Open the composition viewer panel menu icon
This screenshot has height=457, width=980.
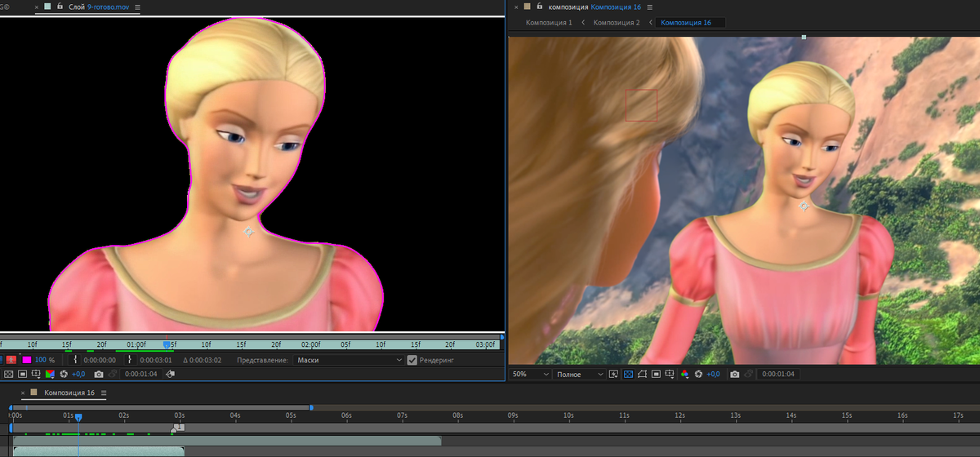pos(650,7)
